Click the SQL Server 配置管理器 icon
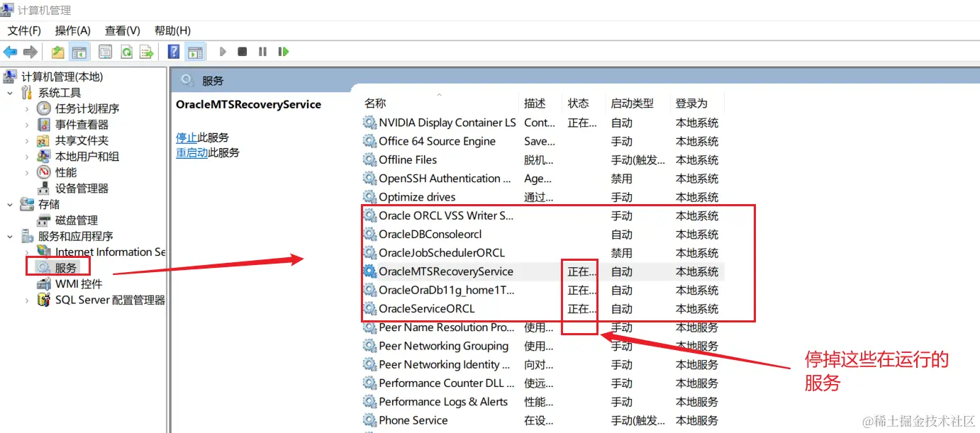The width and height of the screenshot is (980, 433). (44, 300)
